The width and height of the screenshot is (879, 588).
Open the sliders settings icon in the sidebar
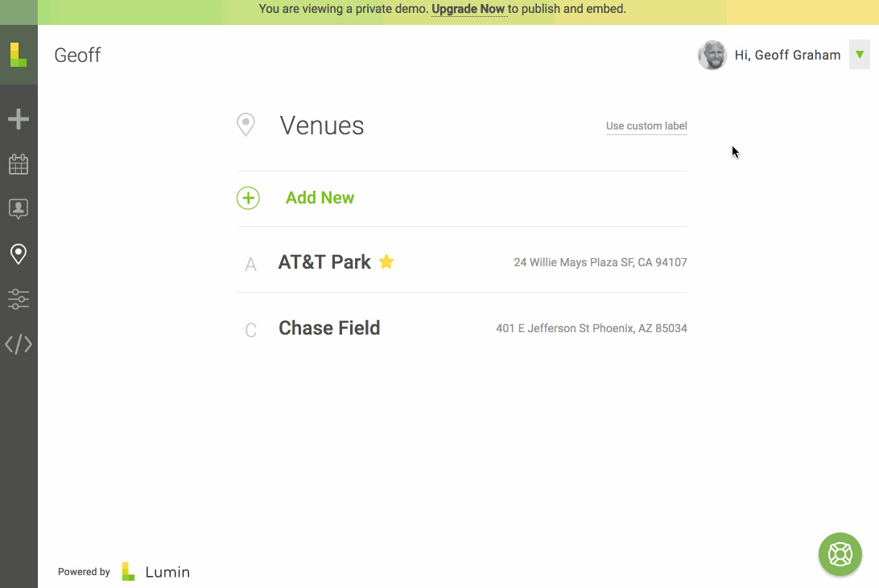pos(19,299)
